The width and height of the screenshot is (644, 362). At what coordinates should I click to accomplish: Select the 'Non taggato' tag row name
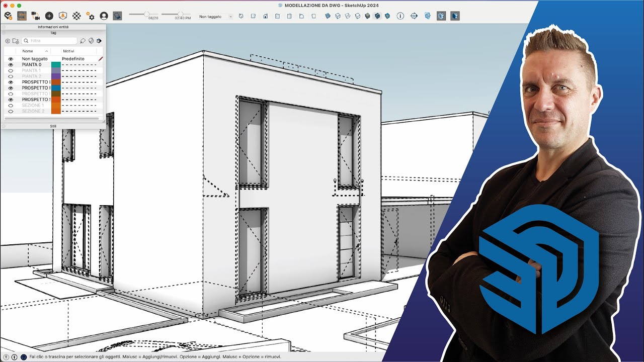(x=35, y=59)
